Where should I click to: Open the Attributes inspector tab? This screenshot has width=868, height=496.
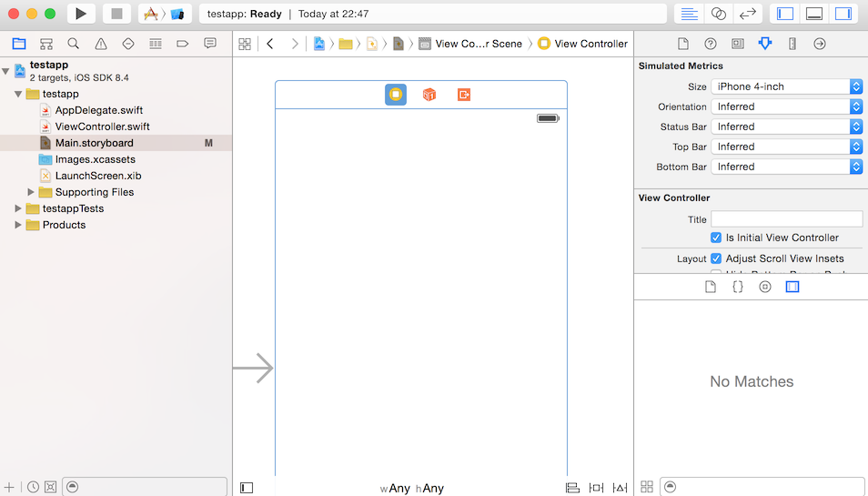(764, 44)
